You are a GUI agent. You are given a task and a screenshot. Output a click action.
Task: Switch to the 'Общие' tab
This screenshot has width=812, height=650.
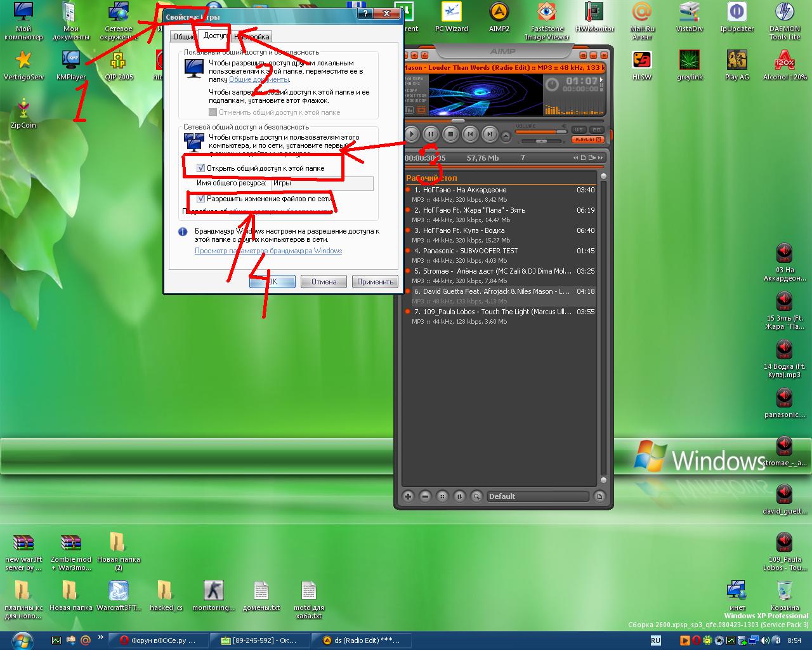coord(184,37)
